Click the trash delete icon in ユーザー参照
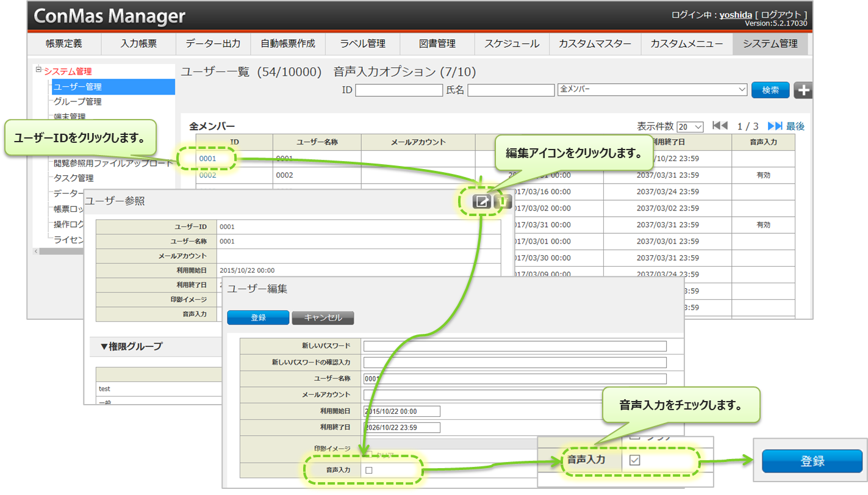868x495 pixels. [x=502, y=201]
